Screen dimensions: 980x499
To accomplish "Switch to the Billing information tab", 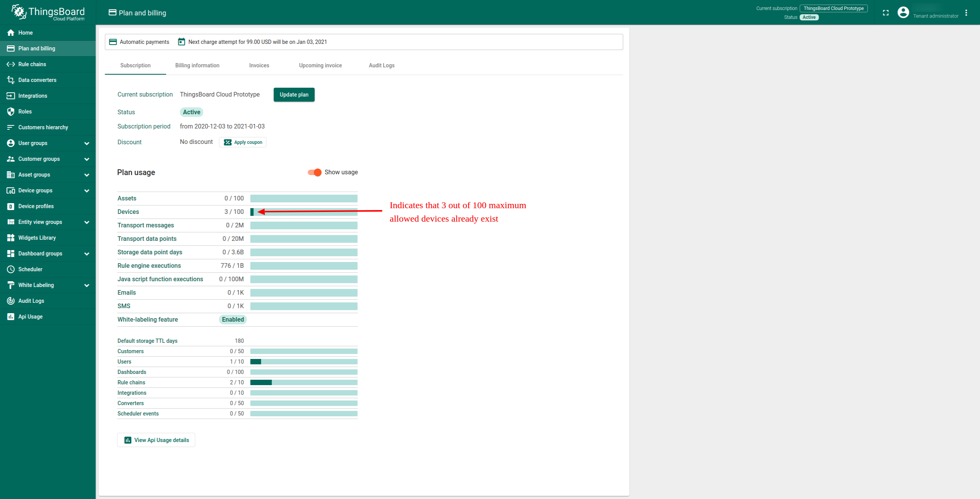I will 197,65.
